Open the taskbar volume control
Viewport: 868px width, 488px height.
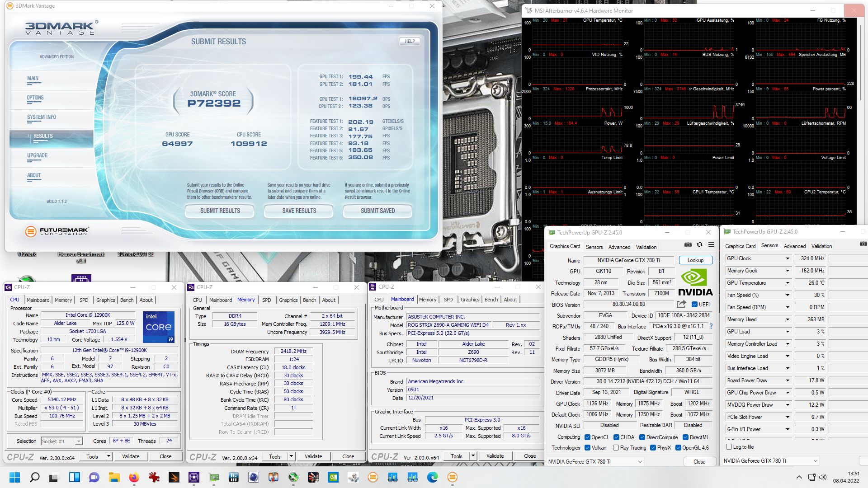click(x=823, y=477)
